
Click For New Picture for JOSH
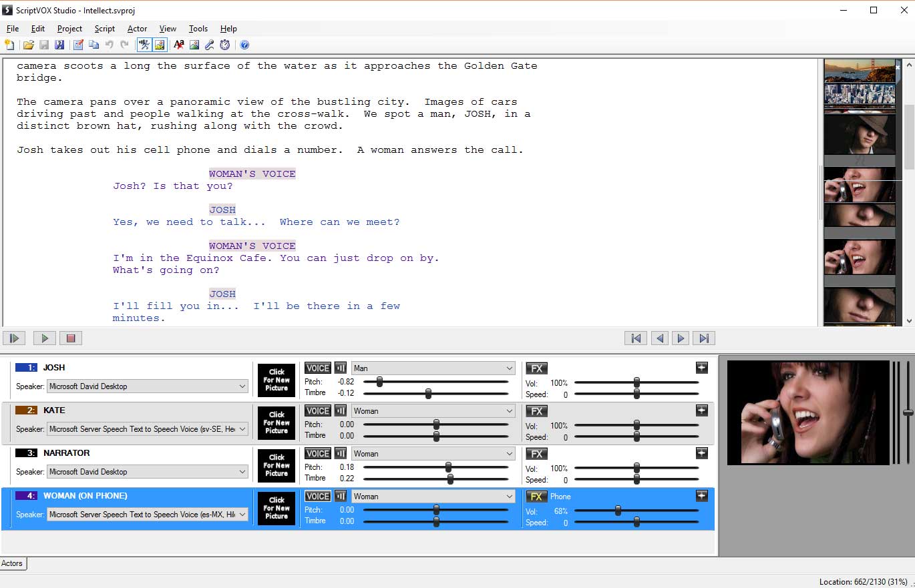click(276, 380)
